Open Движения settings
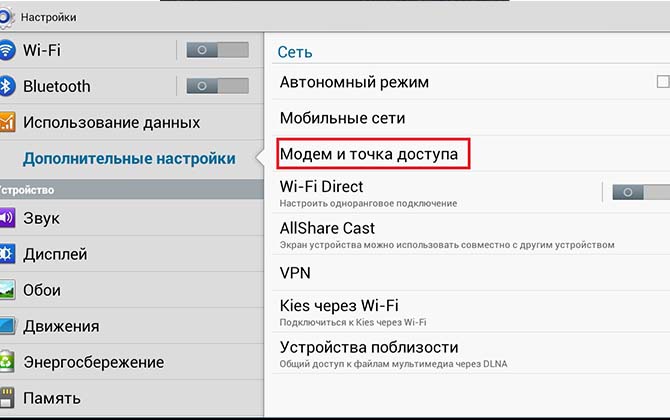The width and height of the screenshot is (670, 420). pyautogui.click(x=132, y=326)
